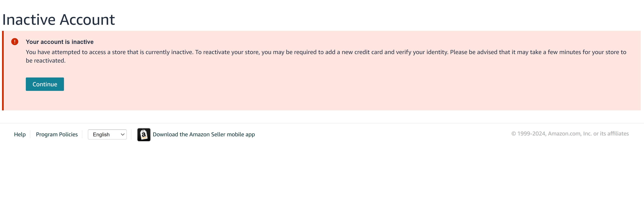
Task: Expand the English language dropdown
Action: coord(107,135)
